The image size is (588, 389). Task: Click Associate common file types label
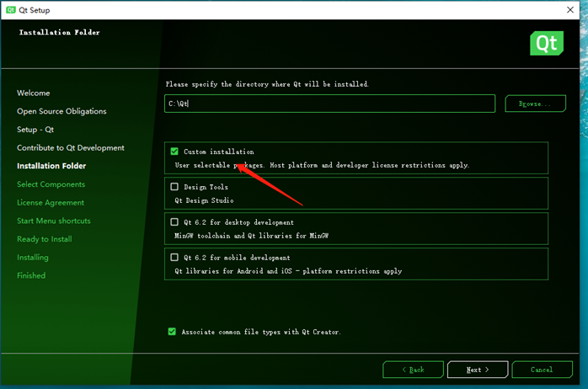261,332
